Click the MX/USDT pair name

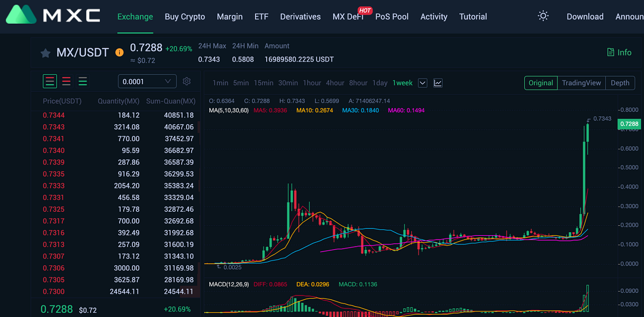(x=83, y=53)
